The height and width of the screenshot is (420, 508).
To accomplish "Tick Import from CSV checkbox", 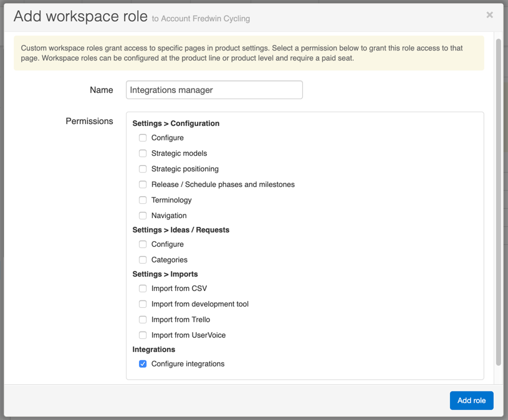I will (143, 289).
